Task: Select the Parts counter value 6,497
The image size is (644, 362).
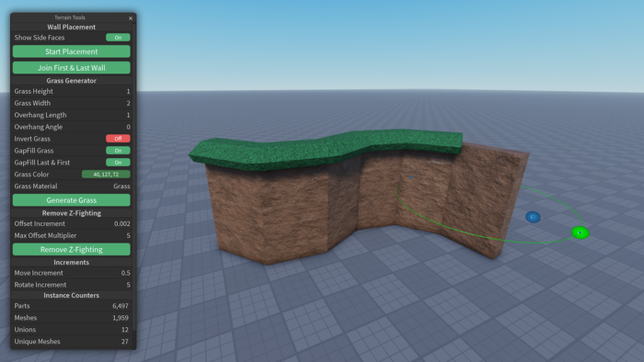Action: 121,306
